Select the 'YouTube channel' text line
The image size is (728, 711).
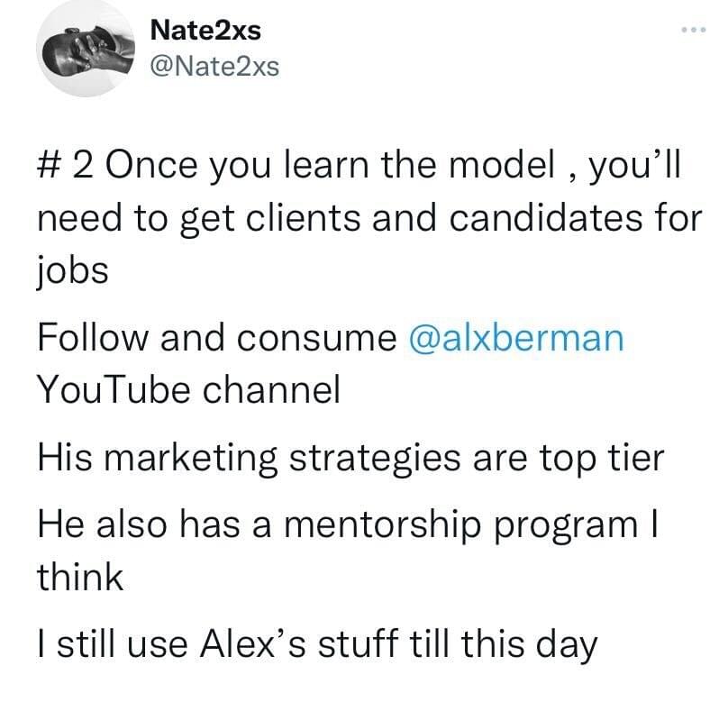click(188, 389)
